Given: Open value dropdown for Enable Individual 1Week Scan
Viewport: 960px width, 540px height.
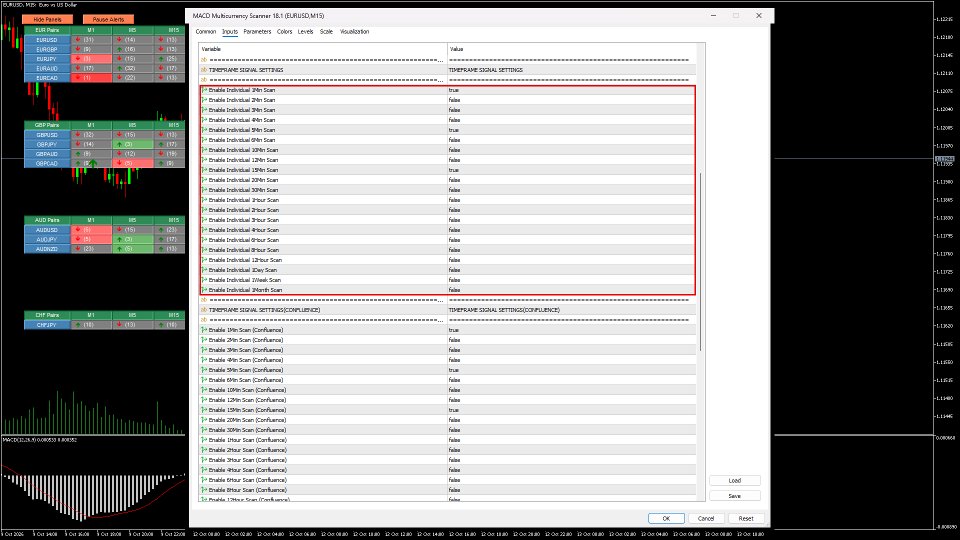Looking at the screenshot, I should pos(571,280).
